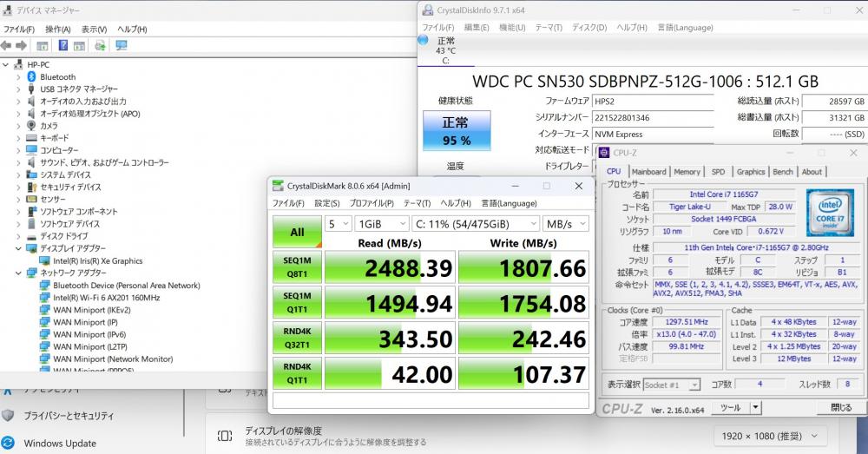Open プロファイル(P) menu in CrystalDiskMark
The width and height of the screenshot is (868, 454).
click(x=372, y=203)
